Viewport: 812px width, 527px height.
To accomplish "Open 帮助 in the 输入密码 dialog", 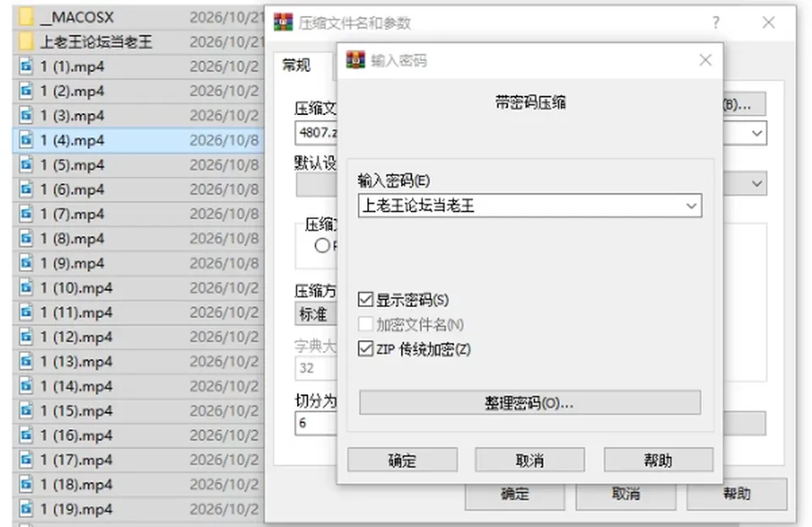I will click(x=658, y=459).
